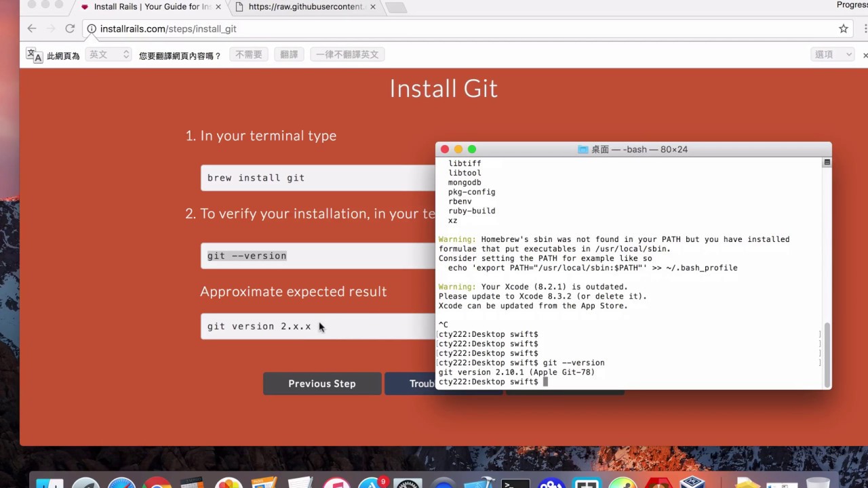Reload the installrails page
This screenshot has height=488, width=868.
[70, 28]
